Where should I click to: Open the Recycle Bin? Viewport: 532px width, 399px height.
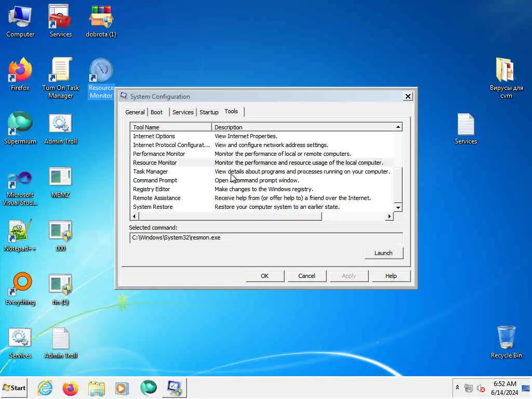click(506, 342)
